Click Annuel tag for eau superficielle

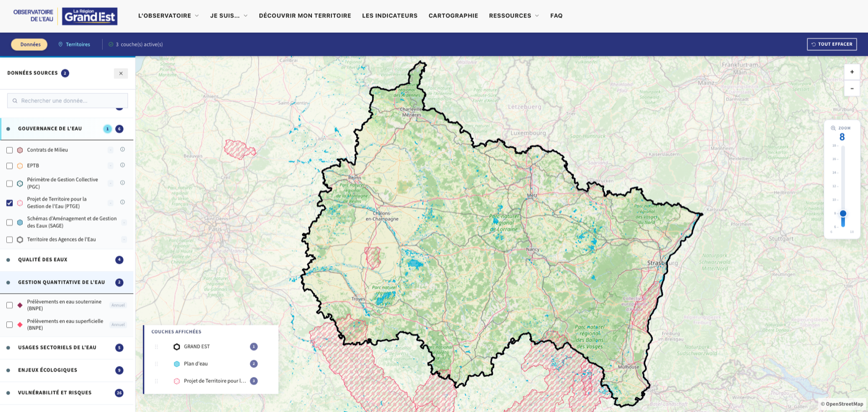(x=118, y=324)
